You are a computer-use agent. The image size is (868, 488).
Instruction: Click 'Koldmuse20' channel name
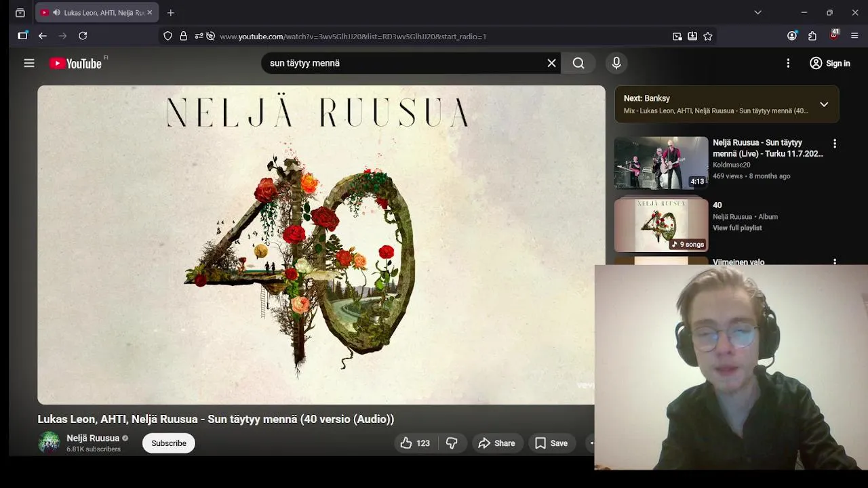click(x=731, y=165)
